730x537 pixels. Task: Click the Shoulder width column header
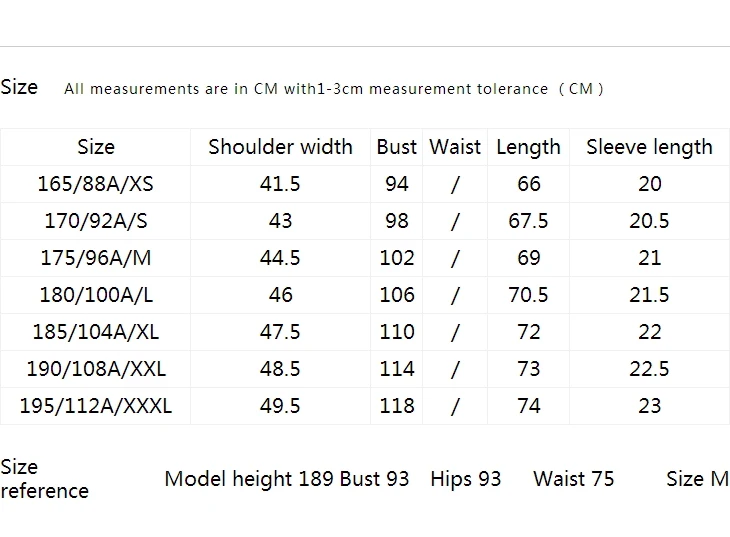(x=280, y=147)
